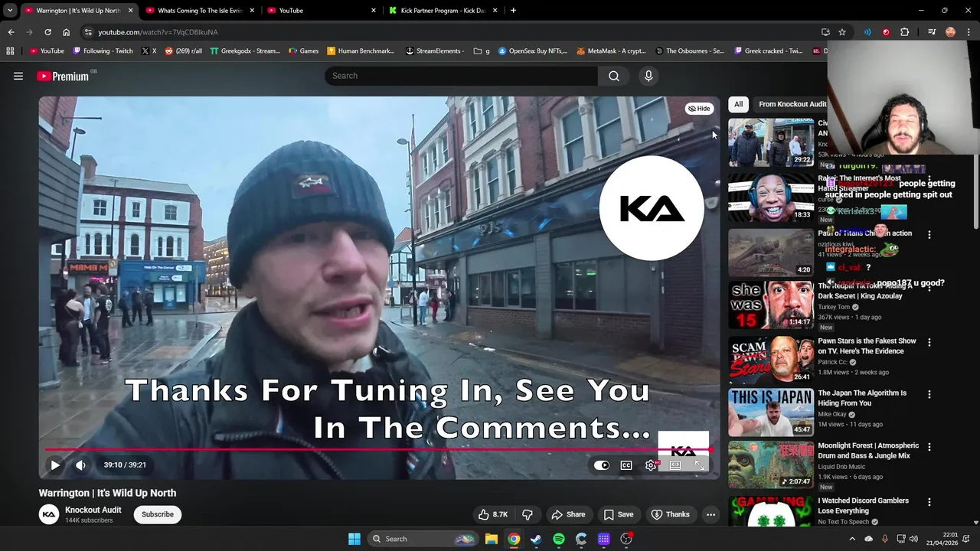Image resolution: width=980 pixels, height=551 pixels.
Task: Open the bookmarks apps grid icon
Action: point(10,51)
